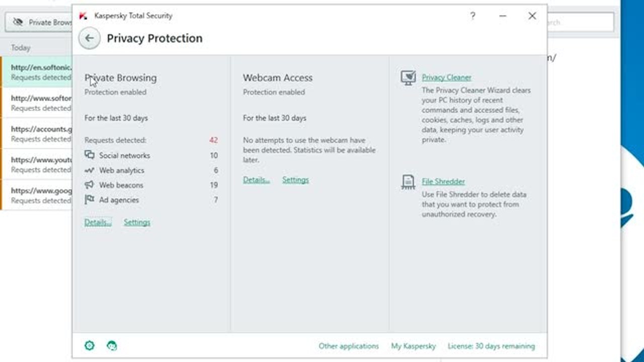Click the help question mark icon
The width and height of the screenshot is (644, 362).
pos(472,16)
